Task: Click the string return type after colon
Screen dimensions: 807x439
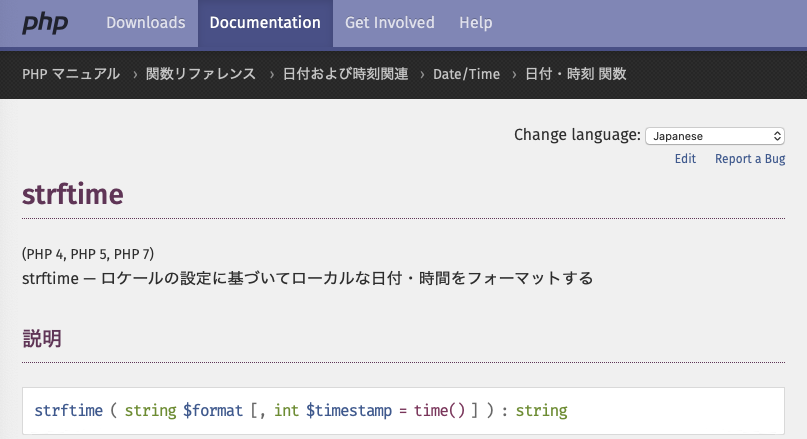Action: coord(542,411)
